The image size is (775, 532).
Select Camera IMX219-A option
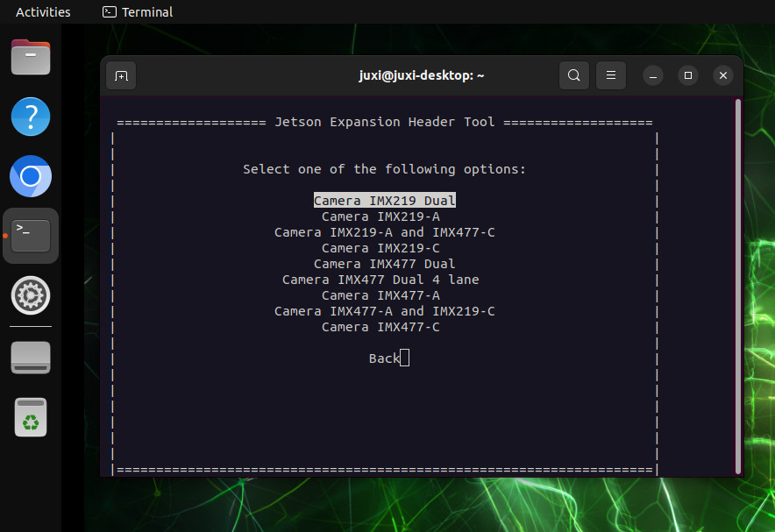(380, 216)
